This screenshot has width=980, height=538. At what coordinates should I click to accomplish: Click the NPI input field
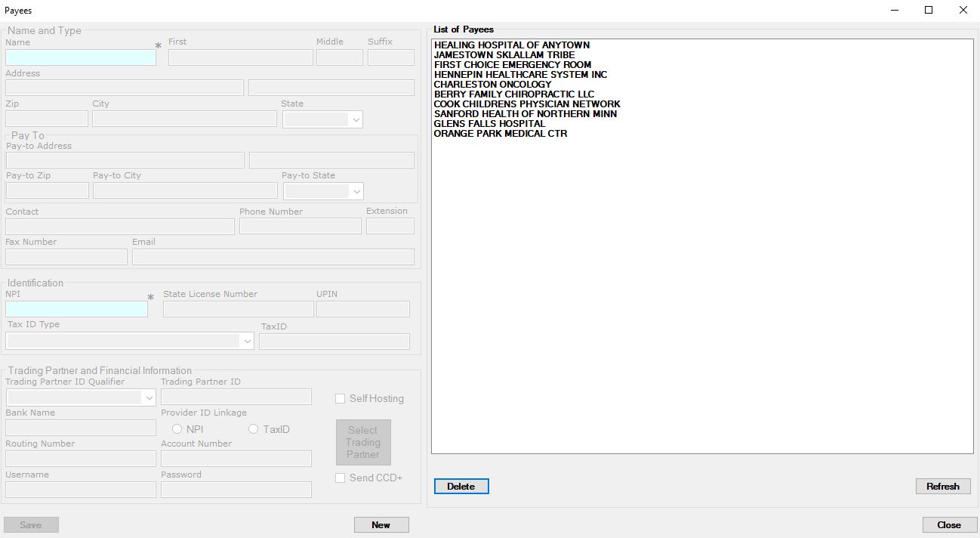(x=77, y=309)
